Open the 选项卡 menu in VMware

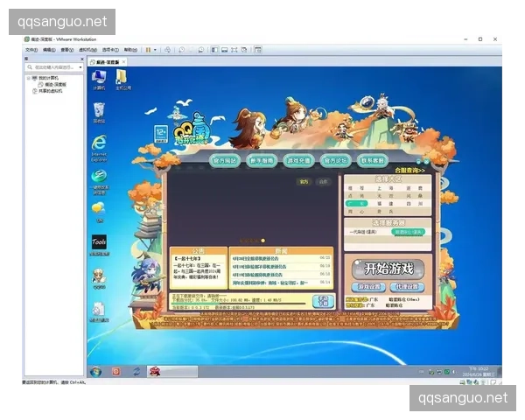[110, 50]
